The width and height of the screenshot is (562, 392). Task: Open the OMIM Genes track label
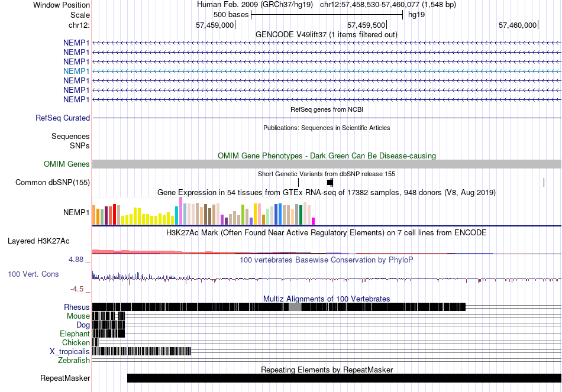click(x=67, y=164)
